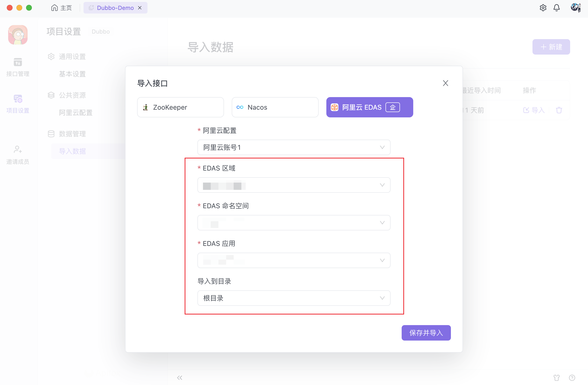Open the EDAS 区域 dropdown
Screen dimensions: 588x385
pos(294,185)
